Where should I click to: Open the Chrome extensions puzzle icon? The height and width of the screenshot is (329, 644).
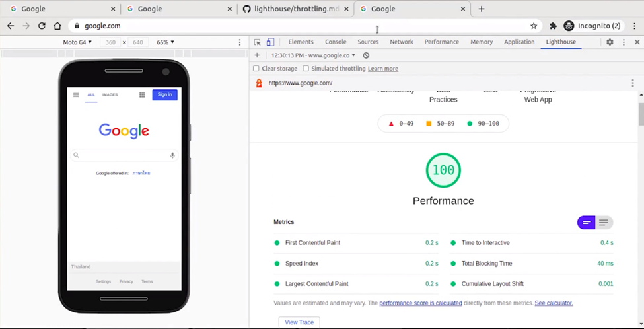tap(553, 26)
